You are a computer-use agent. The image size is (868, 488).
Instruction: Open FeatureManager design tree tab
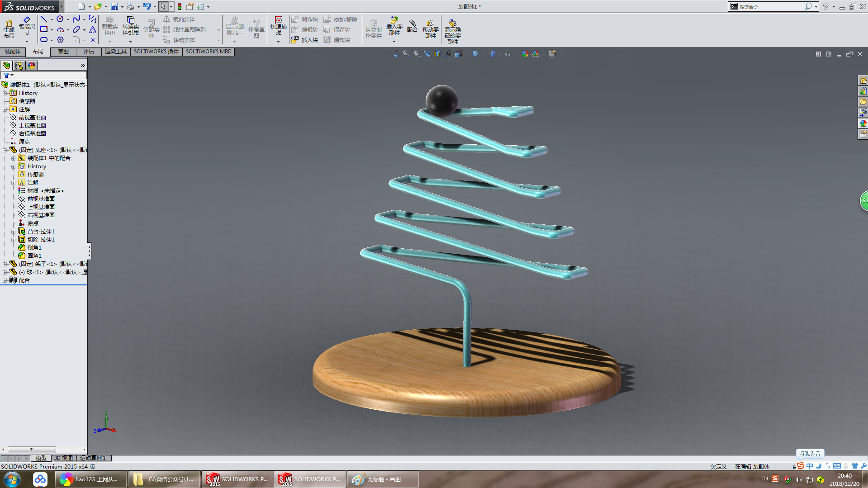(x=6, y=66)
